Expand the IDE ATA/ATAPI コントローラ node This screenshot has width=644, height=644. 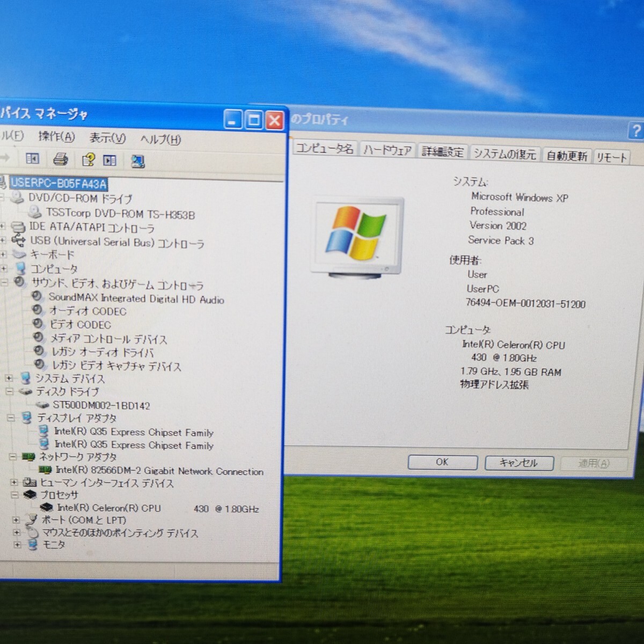tap(3, 226)
